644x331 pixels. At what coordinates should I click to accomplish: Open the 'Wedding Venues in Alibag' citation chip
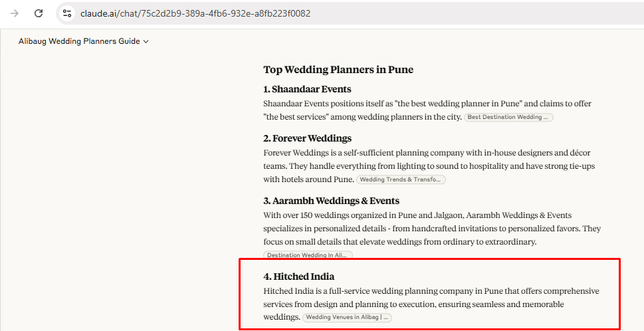(347, 318)
